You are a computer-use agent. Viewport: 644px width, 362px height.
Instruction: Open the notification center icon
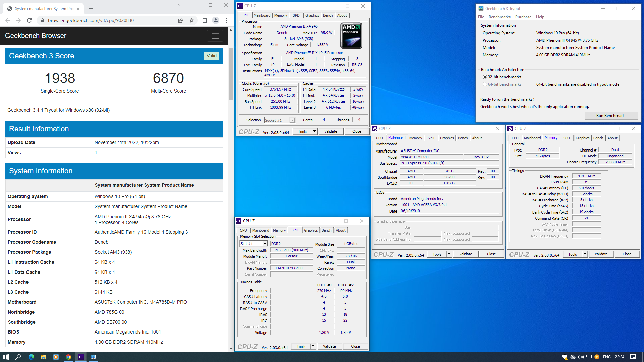click(633, 357)
